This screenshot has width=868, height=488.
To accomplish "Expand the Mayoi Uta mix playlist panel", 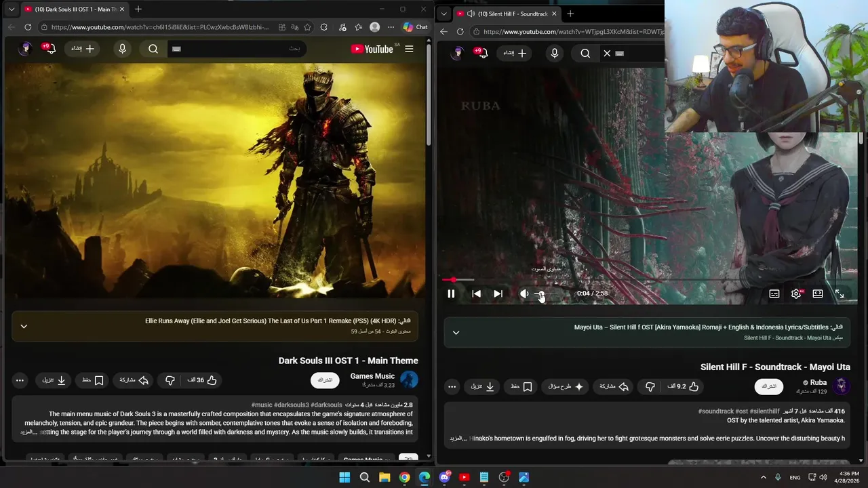I will coord(456,333).
